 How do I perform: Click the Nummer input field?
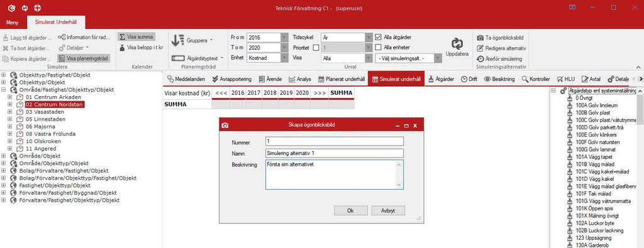point(335,141)
